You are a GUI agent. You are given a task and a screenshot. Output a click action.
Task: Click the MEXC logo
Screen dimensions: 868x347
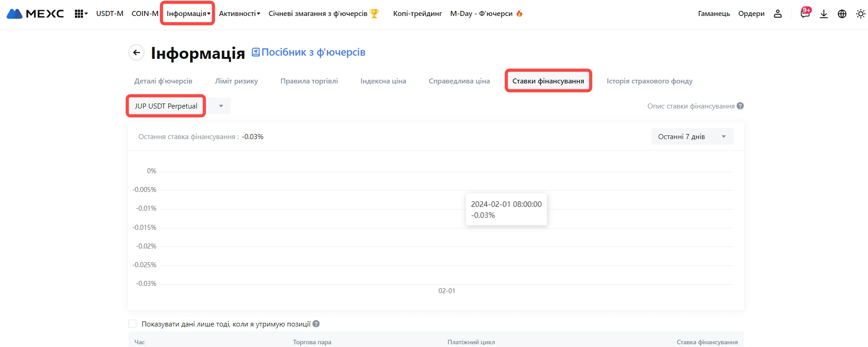[35, 14]
